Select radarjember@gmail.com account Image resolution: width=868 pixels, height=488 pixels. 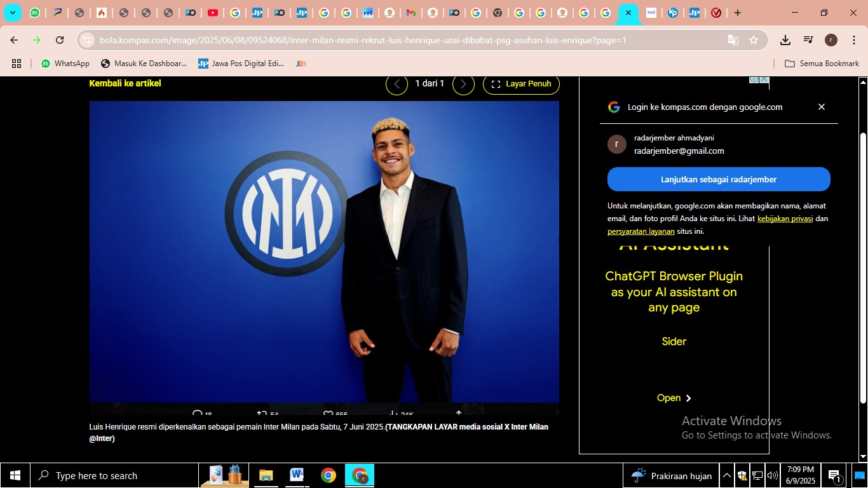[x=719, y=144]
